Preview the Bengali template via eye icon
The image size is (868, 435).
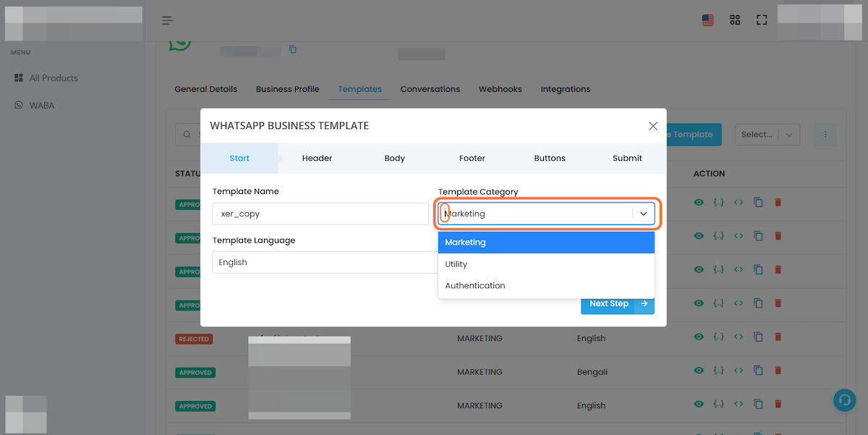coord(699,371)
